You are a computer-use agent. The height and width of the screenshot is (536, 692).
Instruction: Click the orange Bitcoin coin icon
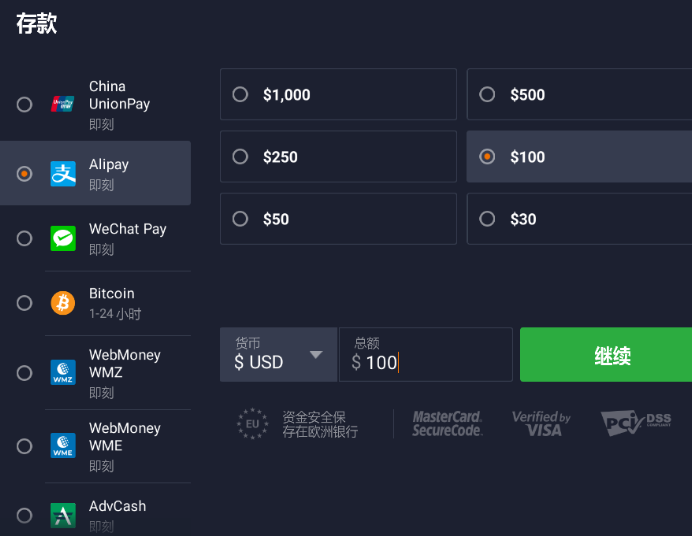point(63,303)
